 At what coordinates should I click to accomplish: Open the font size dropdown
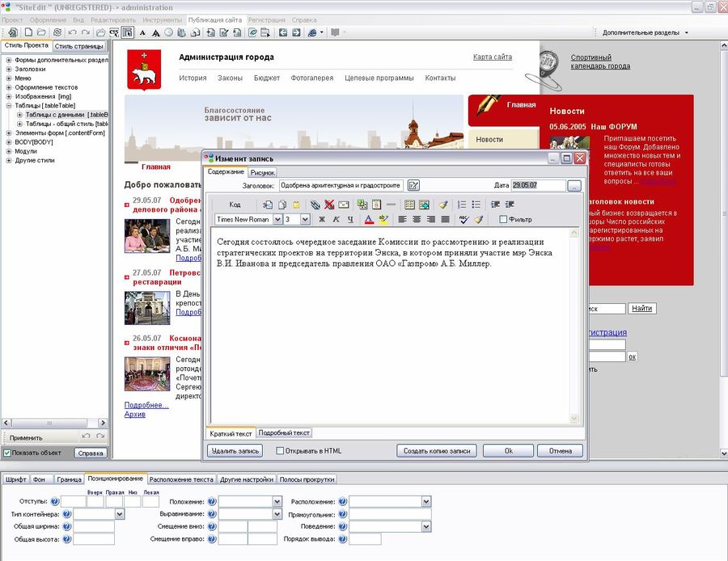coord(305,220)
